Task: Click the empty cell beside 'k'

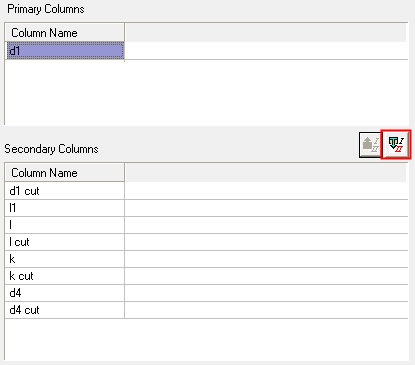Action: 266,259
